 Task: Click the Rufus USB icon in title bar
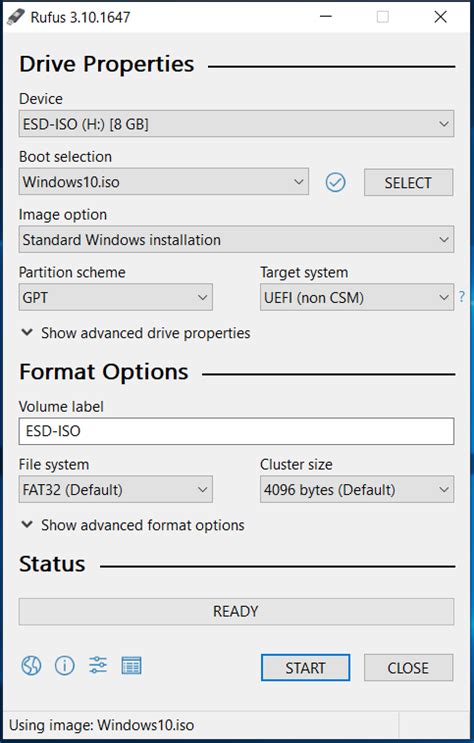[16, 17]
